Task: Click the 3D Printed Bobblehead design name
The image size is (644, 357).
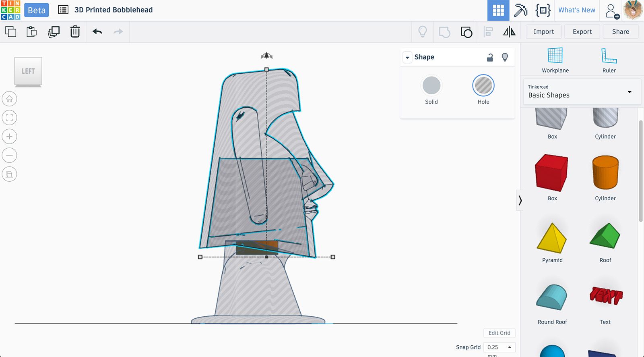Action: [114, 10]
